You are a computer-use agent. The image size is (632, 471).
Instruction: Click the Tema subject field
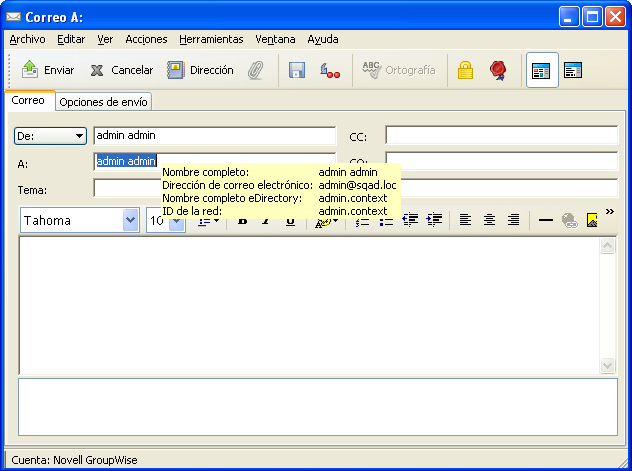356,189
